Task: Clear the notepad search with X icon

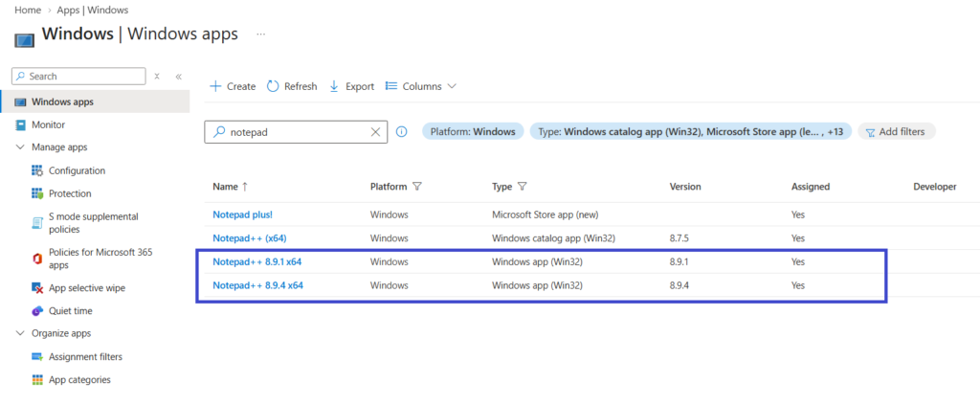Action: tap(375, 132)
